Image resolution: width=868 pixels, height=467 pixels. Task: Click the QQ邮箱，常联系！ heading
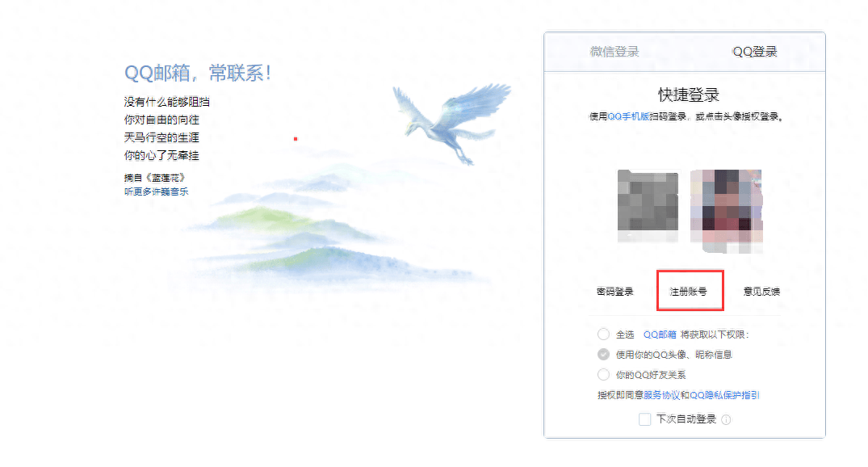[x=198, y=74]
